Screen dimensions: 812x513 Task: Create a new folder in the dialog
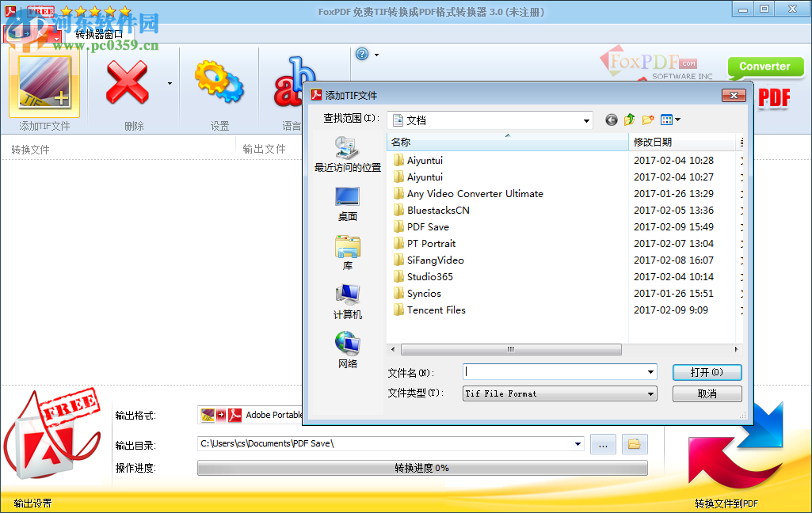pyautogui.click(x=647, y=120)
